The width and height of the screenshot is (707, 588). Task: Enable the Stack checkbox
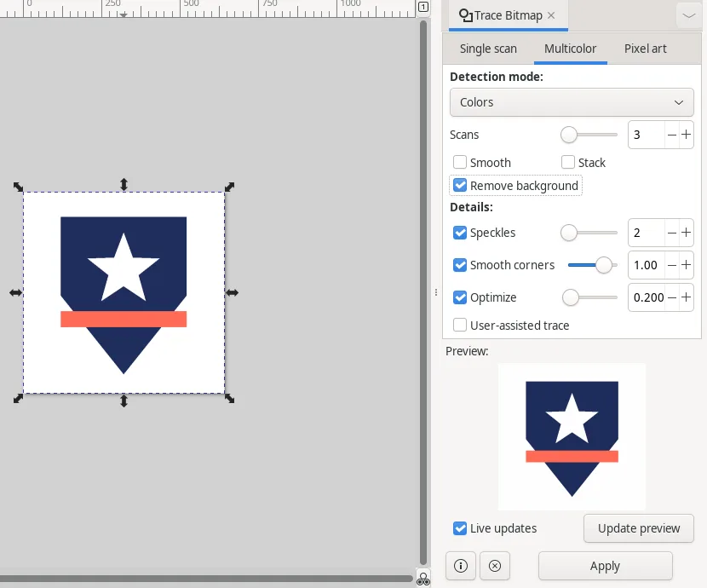pos(568,162)
